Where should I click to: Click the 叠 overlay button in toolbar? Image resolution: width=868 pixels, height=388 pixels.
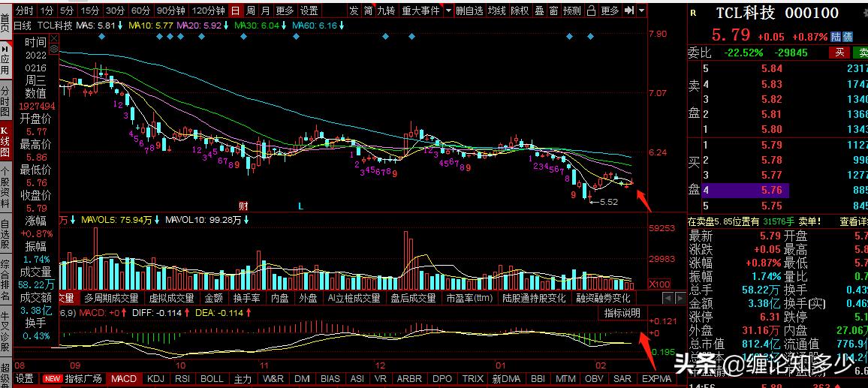click(539, 11)
